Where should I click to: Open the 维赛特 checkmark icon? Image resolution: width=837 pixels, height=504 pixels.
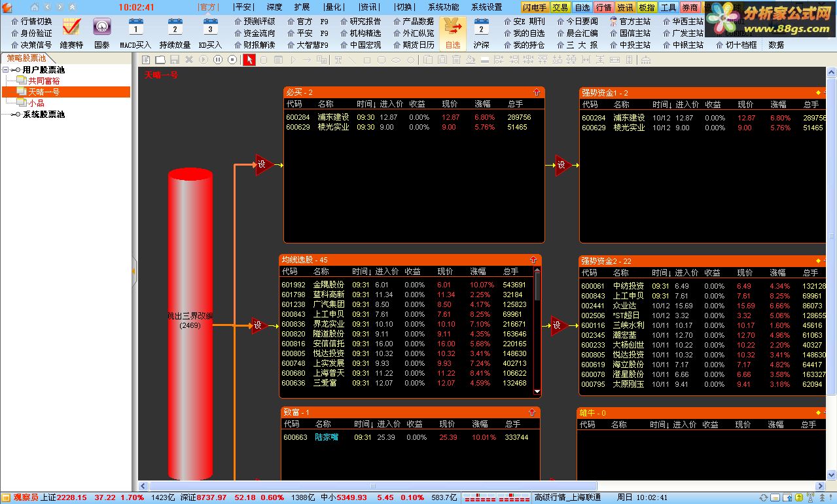tap(71, 27)
